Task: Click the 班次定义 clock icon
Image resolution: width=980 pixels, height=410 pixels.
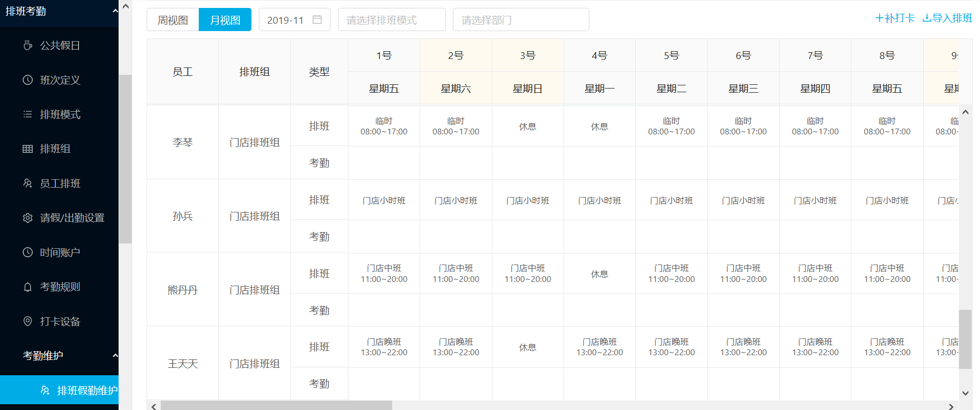Action: (x=28, y=80)
